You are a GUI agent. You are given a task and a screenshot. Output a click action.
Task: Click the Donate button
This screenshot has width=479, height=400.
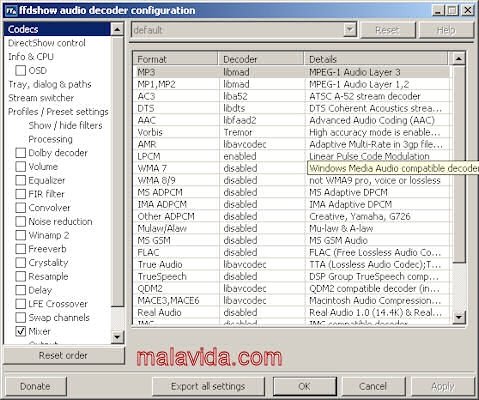tap(35, 386)
